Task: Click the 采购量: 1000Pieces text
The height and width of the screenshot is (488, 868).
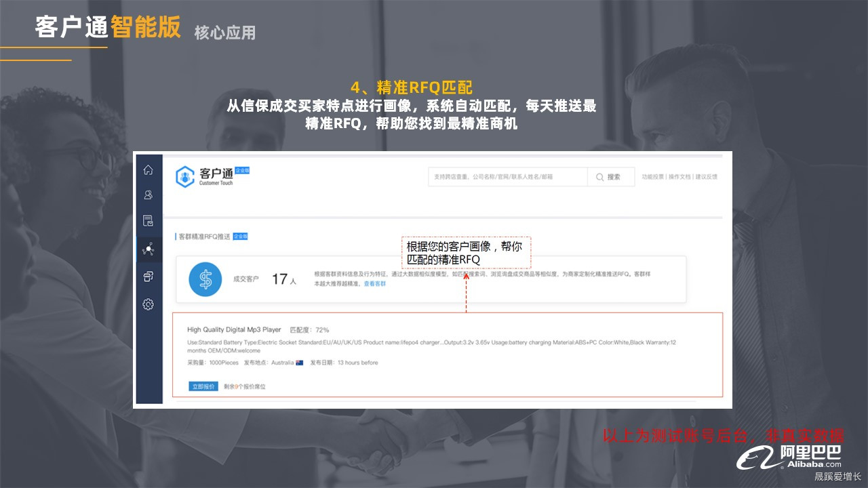Action: point(212,363)
